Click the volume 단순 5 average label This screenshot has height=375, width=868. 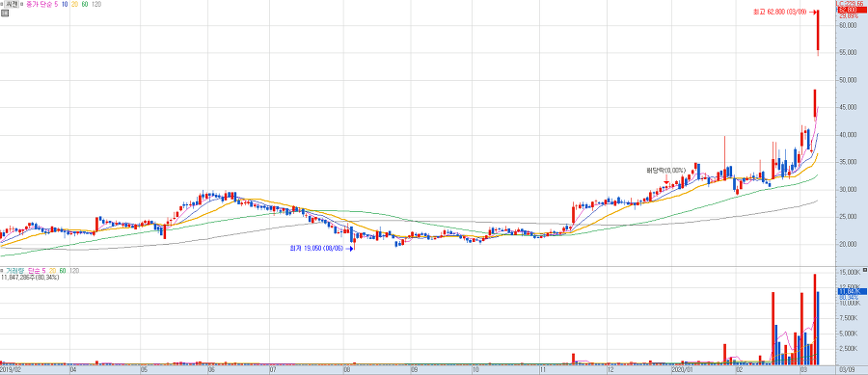click(37, 271)
